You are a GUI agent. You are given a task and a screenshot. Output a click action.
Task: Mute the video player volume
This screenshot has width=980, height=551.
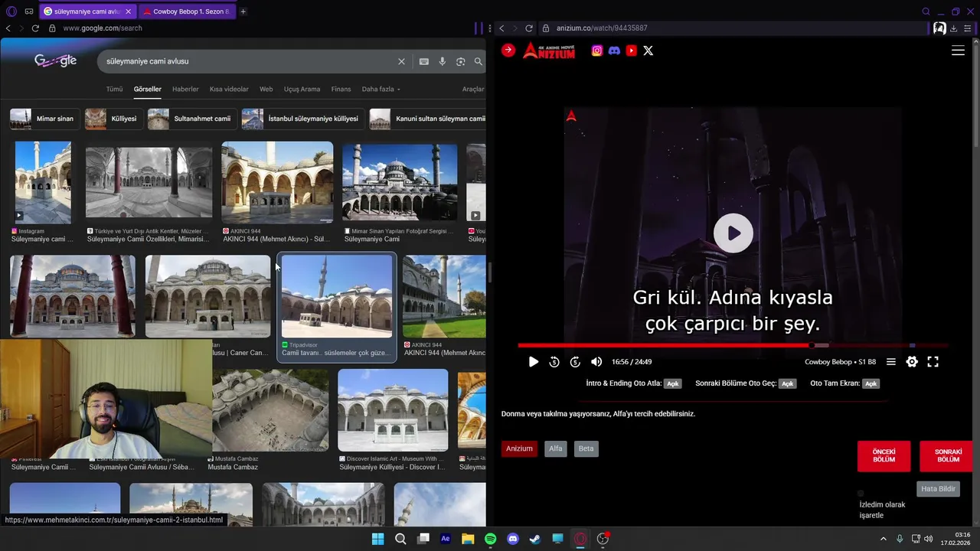(596, 362)
